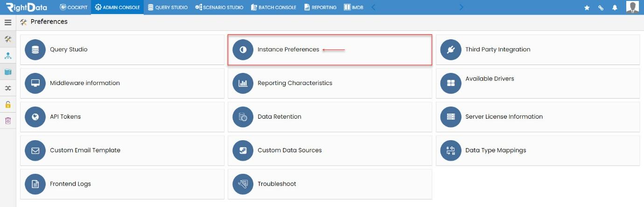Open Data Type Mappings tile
644x207 pixels.
tap(538, 150)
